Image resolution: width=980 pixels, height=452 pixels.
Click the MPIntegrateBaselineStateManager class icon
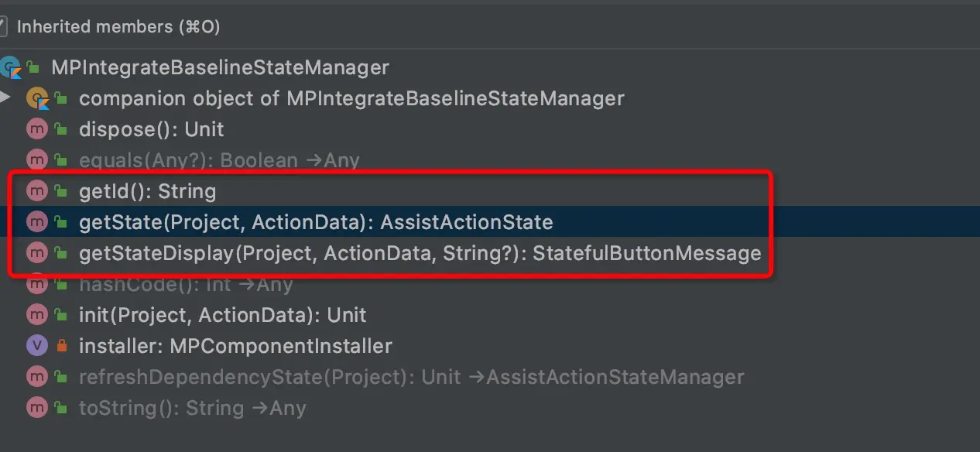[x=10, y=67]
